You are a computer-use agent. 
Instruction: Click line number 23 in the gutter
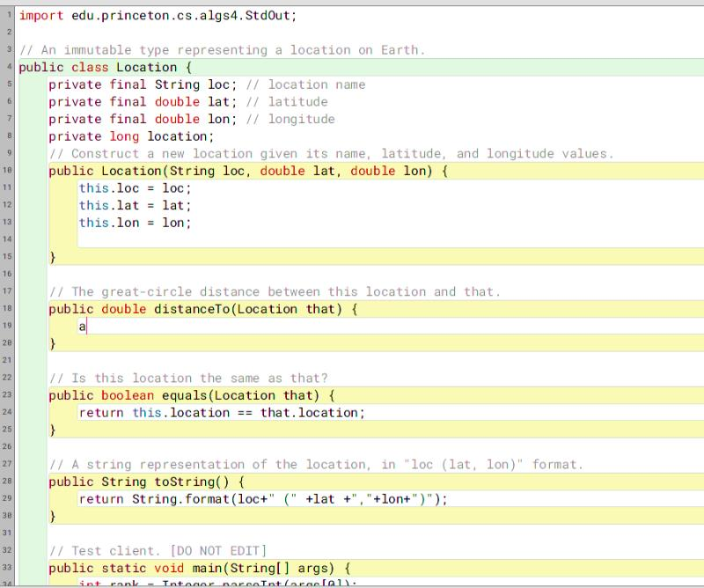point(9,394)
